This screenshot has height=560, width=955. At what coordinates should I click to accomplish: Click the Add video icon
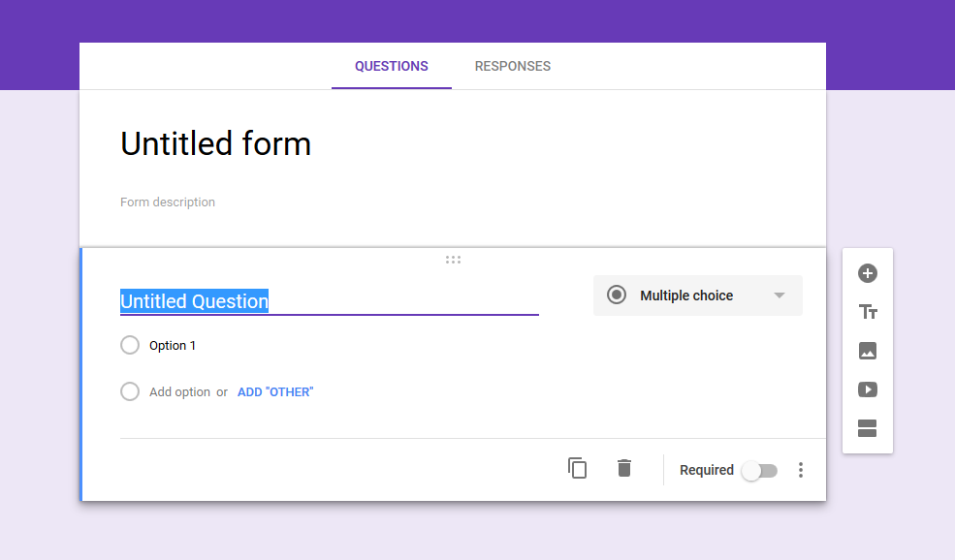point(868,389)
